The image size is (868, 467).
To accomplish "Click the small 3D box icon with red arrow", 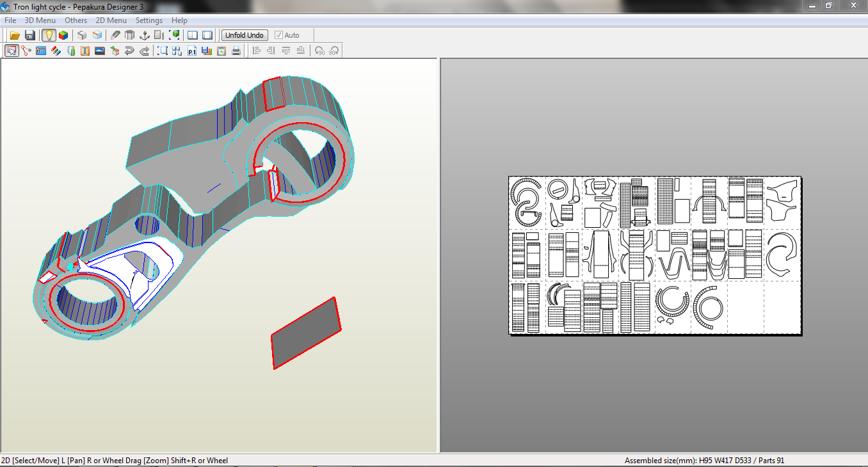I will coord(115,51).
